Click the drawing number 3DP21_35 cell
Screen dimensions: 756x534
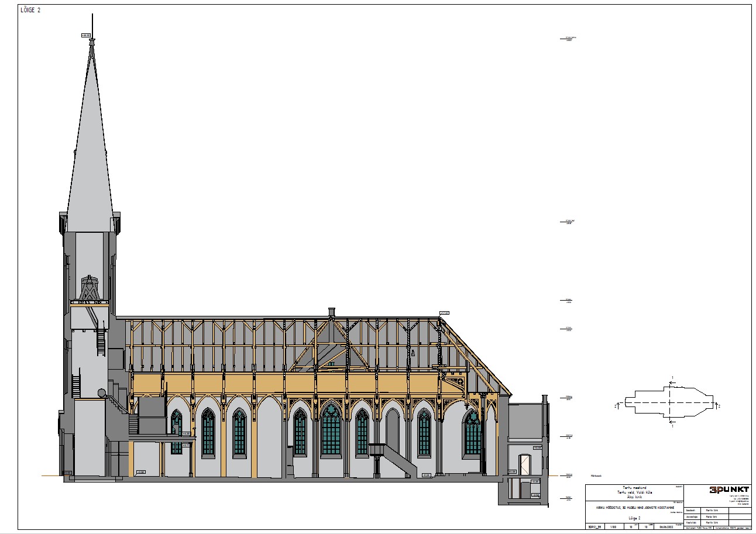click(x=595, y=526)
